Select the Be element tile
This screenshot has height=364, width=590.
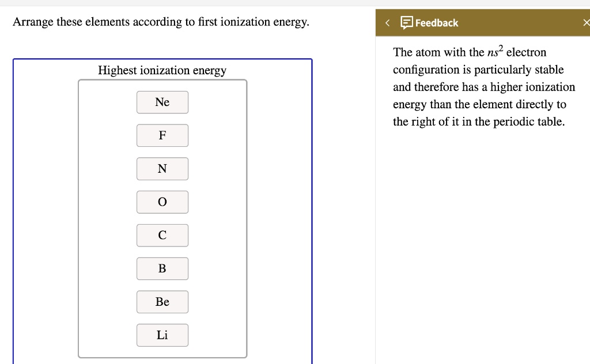pos(162,302)
